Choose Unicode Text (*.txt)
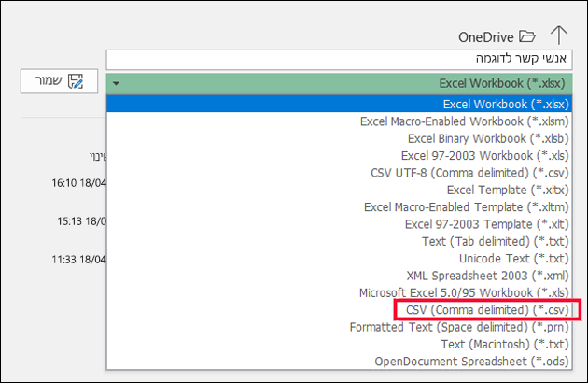The image size is (588, 383). pos(339,259)
